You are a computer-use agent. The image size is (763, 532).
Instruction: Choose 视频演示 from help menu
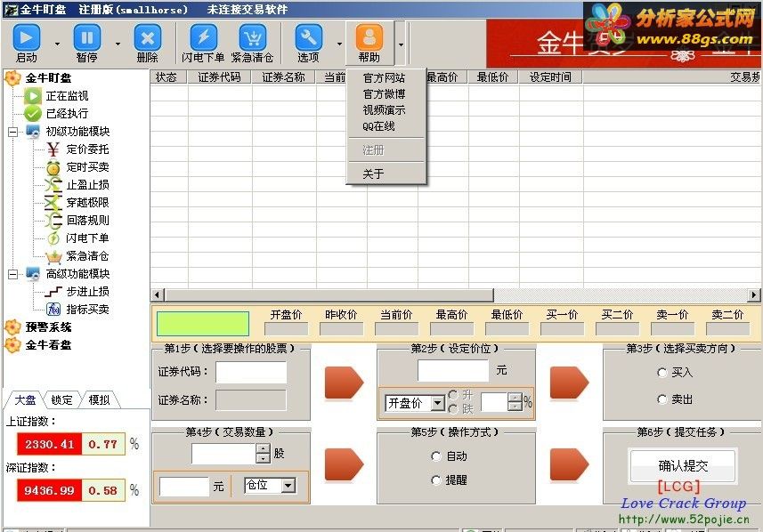384,110
